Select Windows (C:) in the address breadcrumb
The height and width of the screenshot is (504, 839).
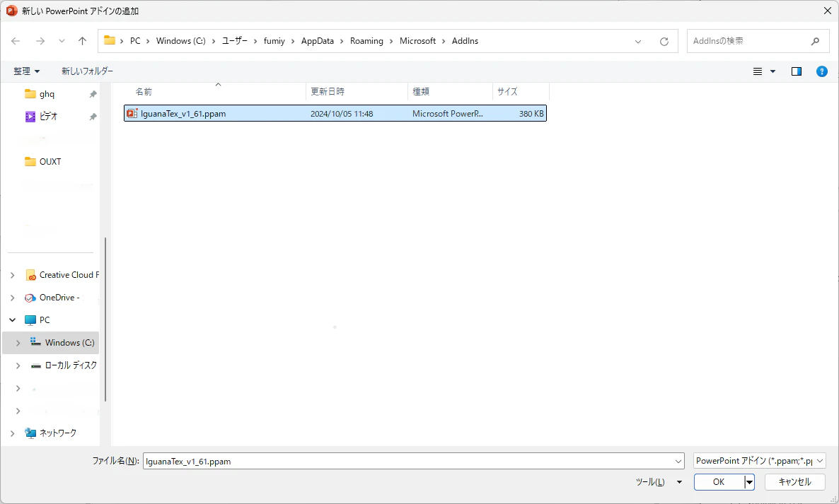tap(181, 41)
